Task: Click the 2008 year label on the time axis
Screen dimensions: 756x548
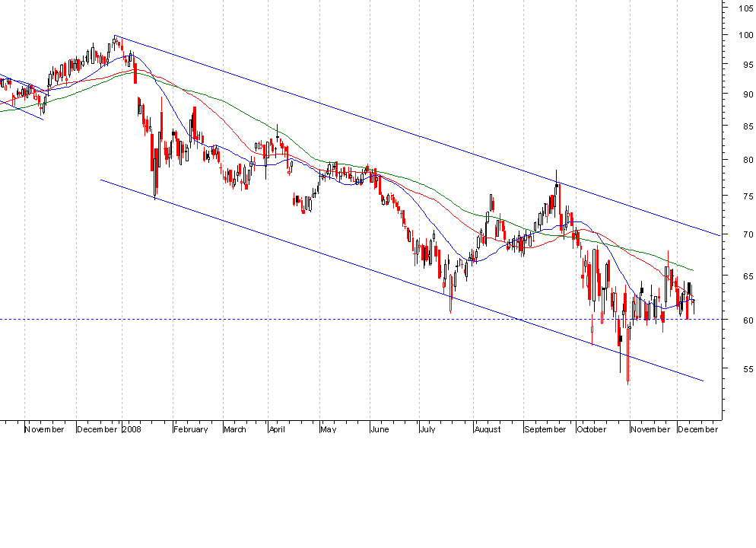Action: (x=132, y=429)
